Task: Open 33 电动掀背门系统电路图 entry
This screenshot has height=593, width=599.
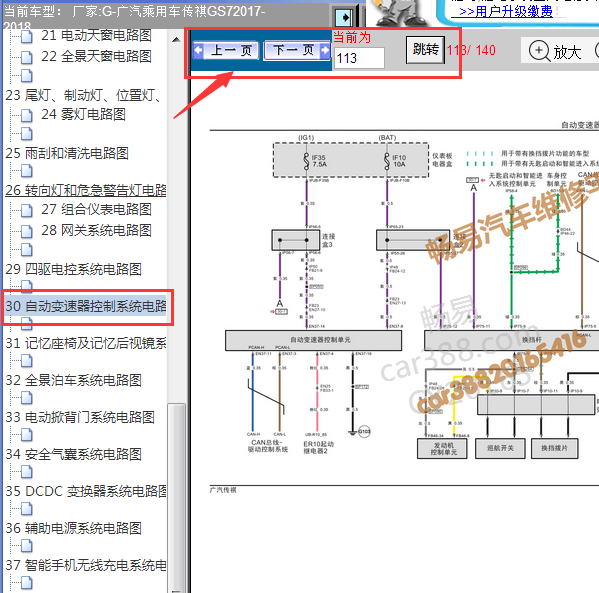Action: (80, 417)
